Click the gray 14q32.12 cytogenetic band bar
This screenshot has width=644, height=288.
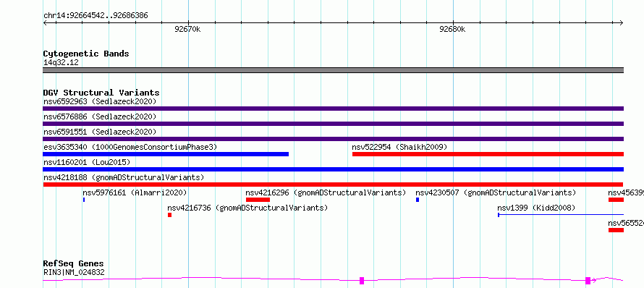pos(333,70)
